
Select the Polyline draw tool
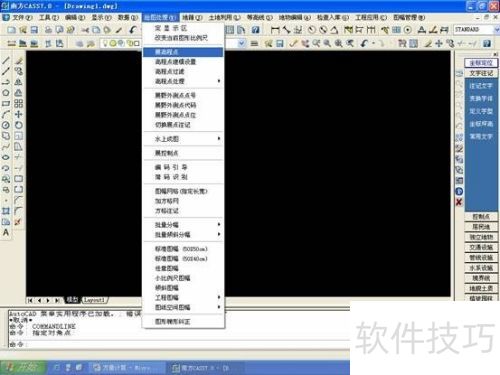(x=6, y=82)
